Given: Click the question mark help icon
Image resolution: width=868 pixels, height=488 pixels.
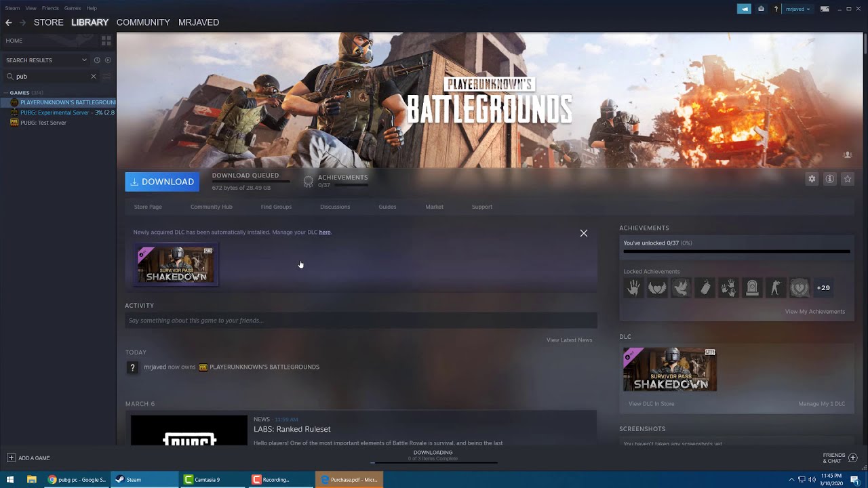Looking at the screenshot, I should tap(776, 9).
